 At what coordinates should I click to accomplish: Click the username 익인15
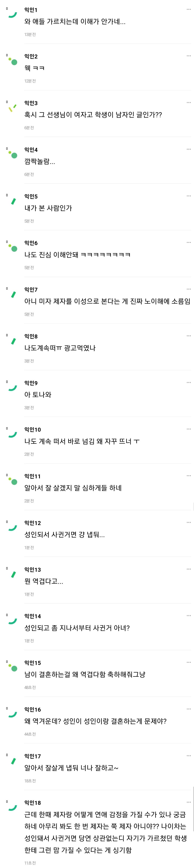click(32, 663)
